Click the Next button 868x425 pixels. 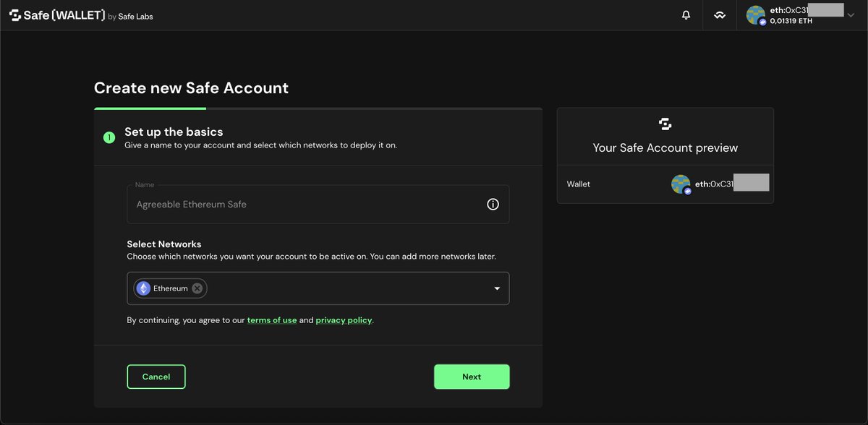click(x=472, y=377)
